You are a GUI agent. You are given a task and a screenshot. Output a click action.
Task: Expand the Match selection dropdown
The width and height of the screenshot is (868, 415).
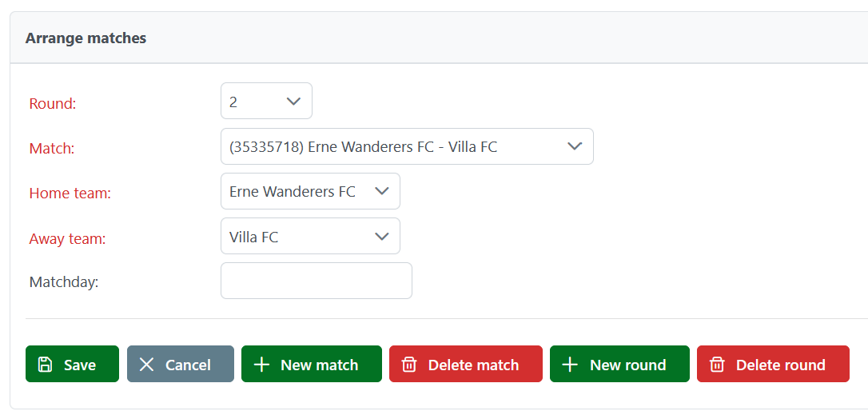(407, 146)
